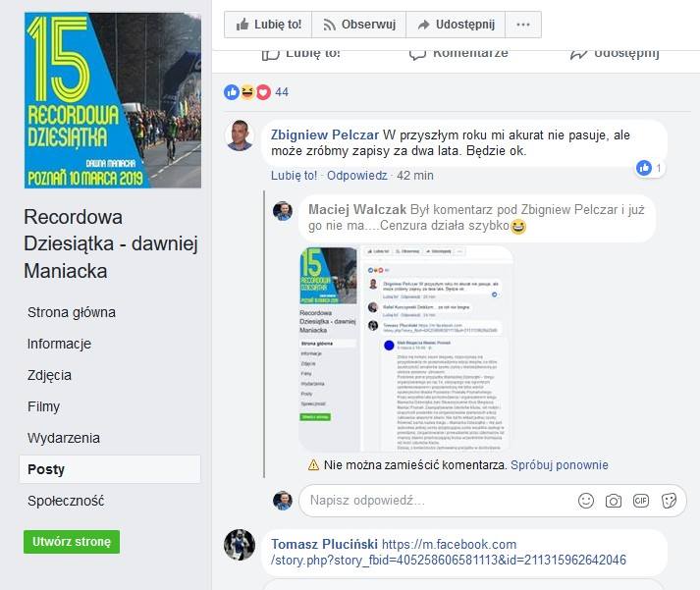This screenshot has height=590, width=700.
Task: Open Tomasz Pluciński's avatar
Action: click(x=240, y=545)
